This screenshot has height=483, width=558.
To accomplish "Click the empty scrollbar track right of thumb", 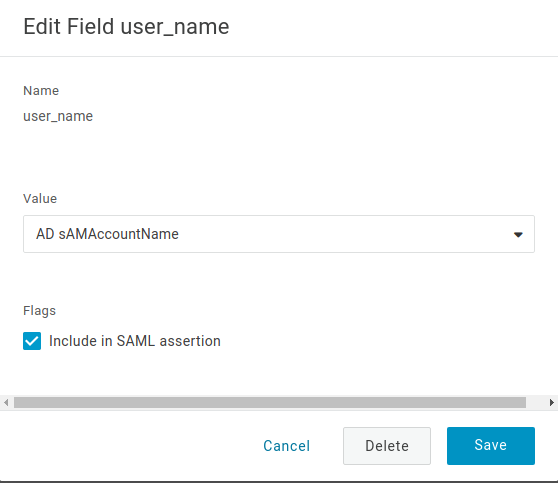I will click(x=536, y=403).
